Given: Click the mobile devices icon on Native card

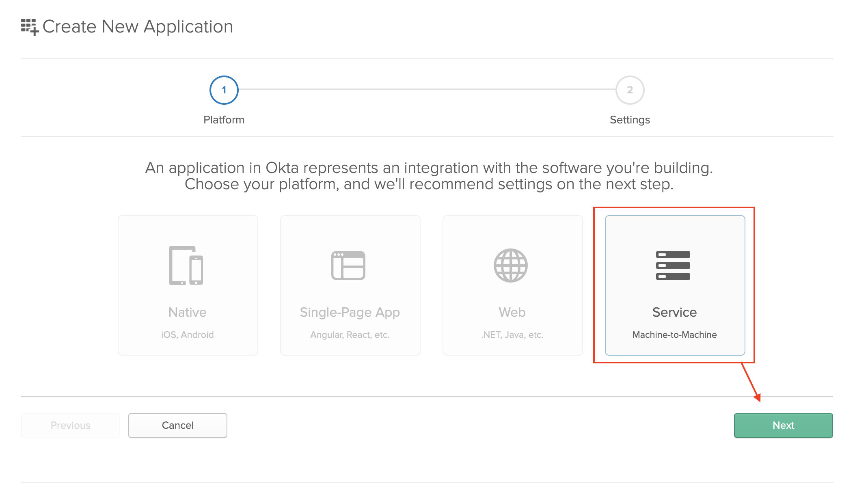Looking at the screenshot, I should coord(187,266).
